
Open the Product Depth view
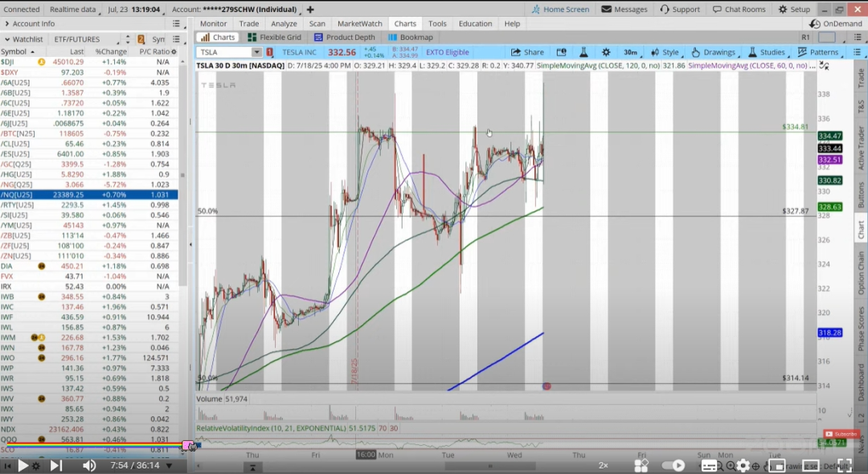[x=344, y=37]
